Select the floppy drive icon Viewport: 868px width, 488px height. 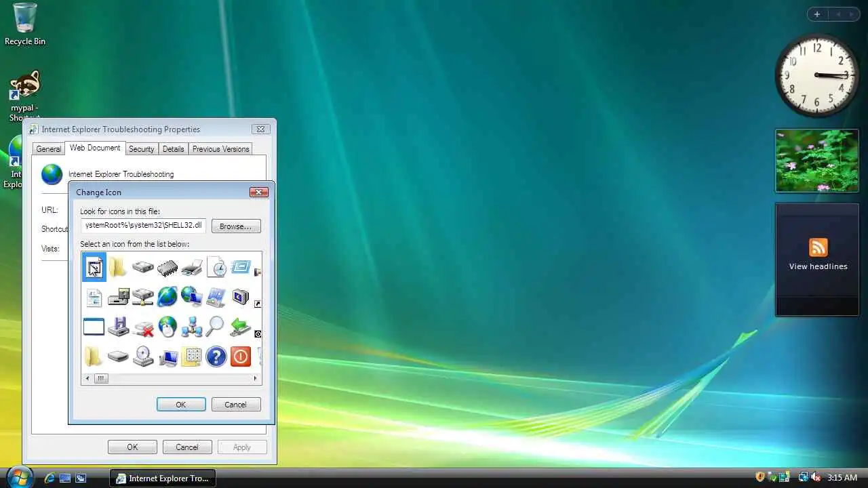pos(118,327)
